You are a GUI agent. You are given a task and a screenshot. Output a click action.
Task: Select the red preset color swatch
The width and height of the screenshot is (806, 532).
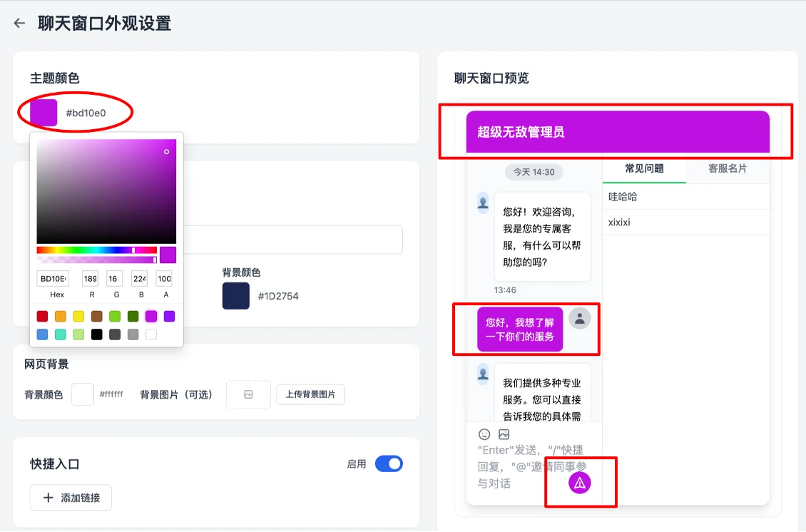click(41, 316)
